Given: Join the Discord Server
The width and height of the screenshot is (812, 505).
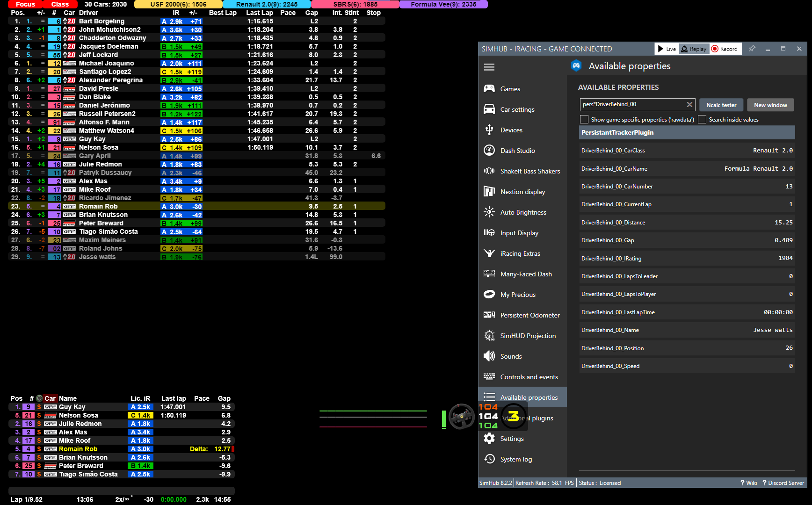Looking at the screenshot, I should pos(783,483).
